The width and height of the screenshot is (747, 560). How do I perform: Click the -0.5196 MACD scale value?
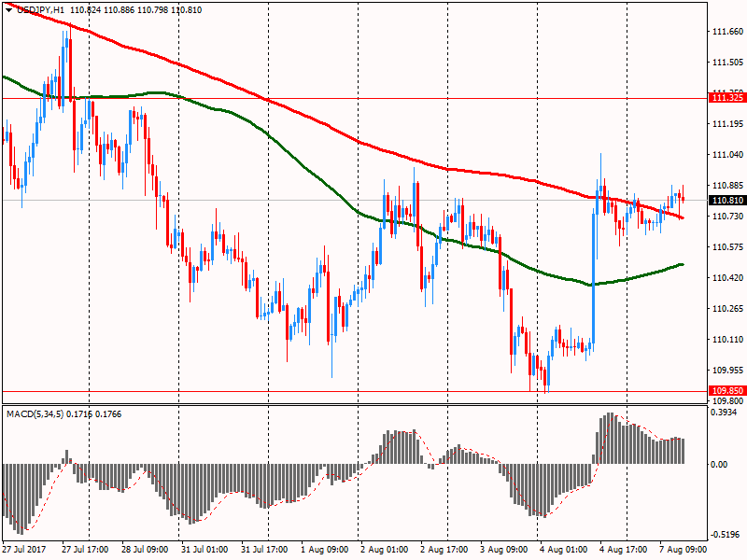point(726,534)
